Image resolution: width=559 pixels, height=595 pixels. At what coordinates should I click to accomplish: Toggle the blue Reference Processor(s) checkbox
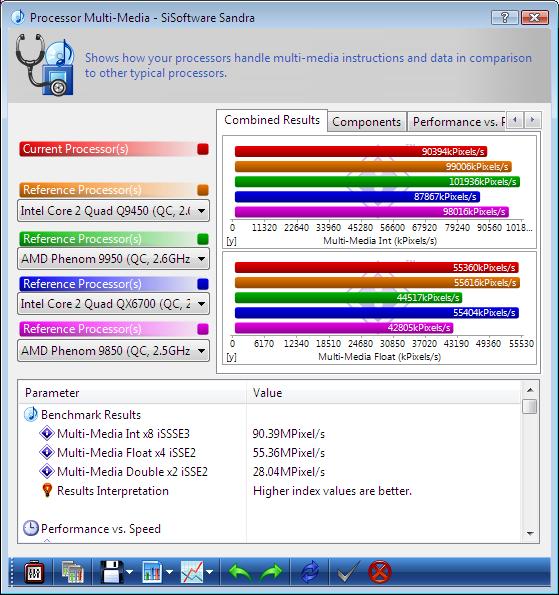coord(203,284)
